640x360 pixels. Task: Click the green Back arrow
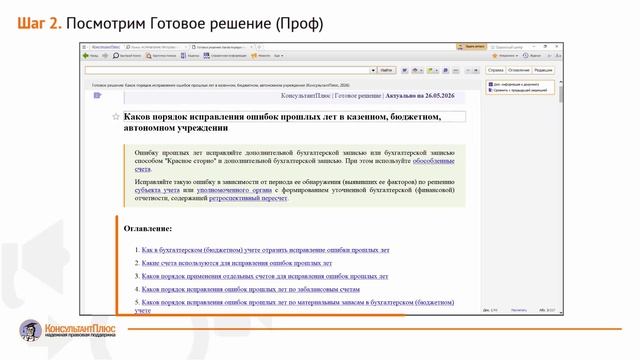(x=86, y=56)
